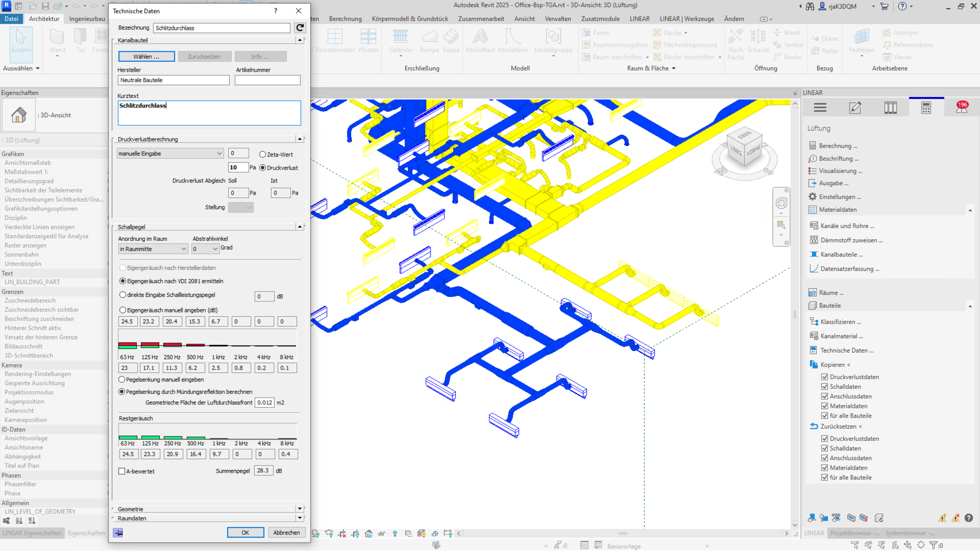Select the Geländer tool in ribbon
This screenshot has height=551, width=980.
(x=400, y=41)
